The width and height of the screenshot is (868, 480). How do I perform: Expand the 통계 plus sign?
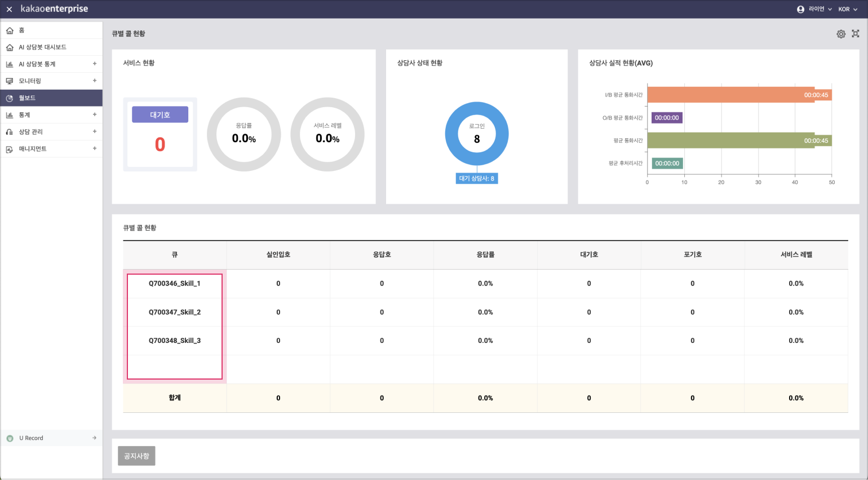pos(95,115)
